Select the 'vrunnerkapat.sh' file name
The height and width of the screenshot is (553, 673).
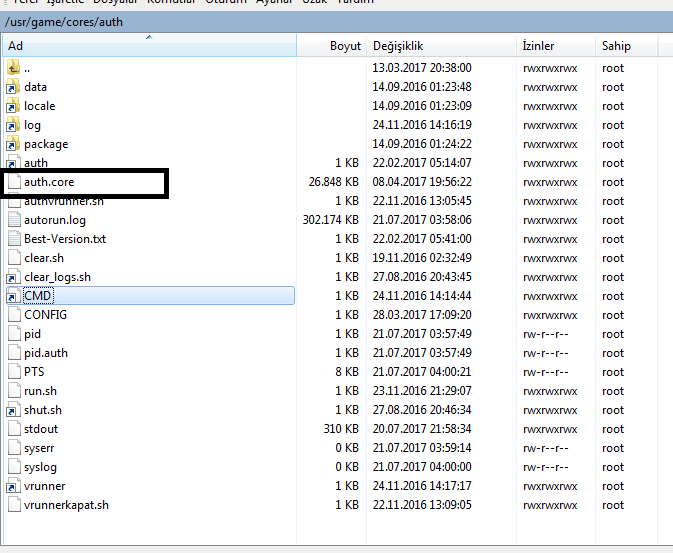pos(67,505)
